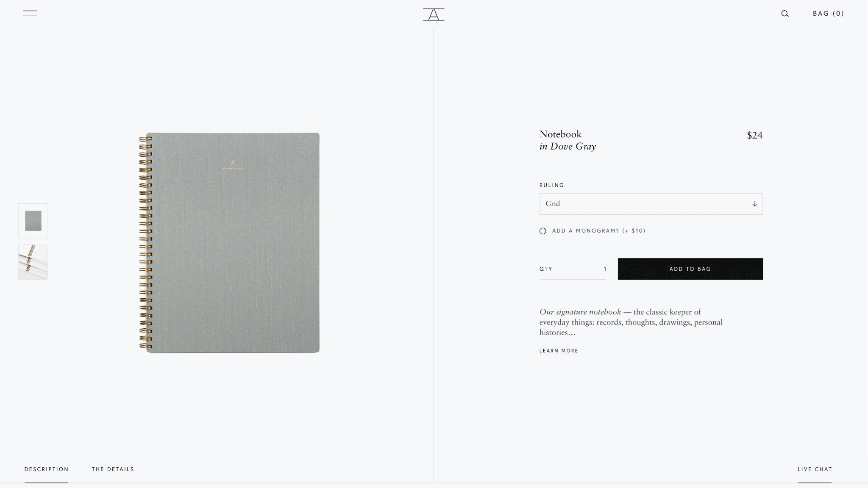Screen dimensions: 868x488
Task: Click gold logo on notebook cover
Action: point(233,165)
